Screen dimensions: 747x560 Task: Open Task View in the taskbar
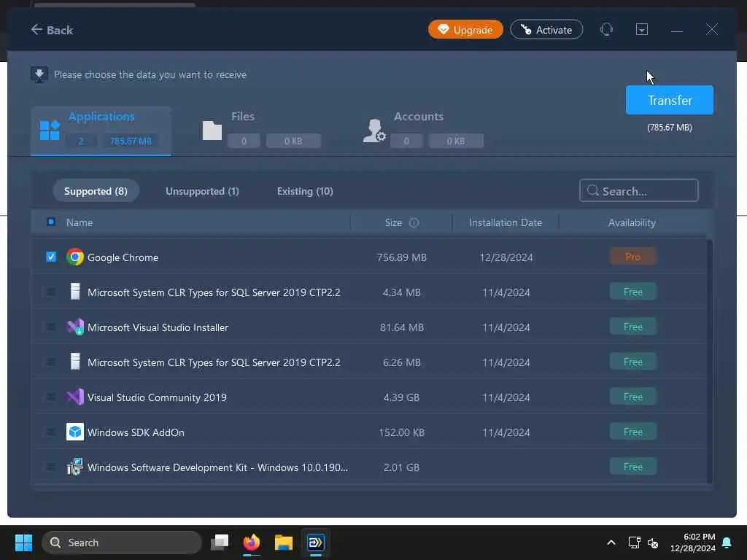[x=220, y=542]
